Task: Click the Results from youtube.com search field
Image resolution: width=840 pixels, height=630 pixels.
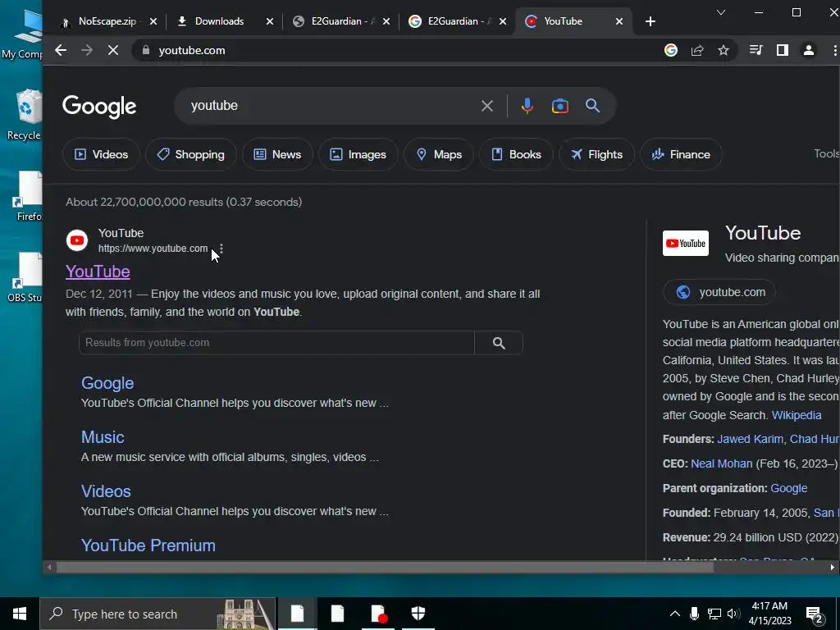Action: click(276, 343)
